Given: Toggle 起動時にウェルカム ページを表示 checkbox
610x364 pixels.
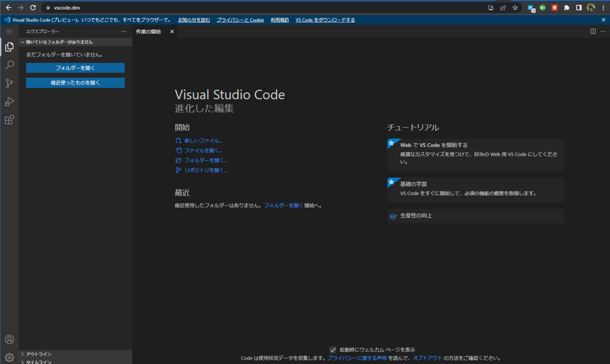Looking at the screenshot, I should pyautogui.click(x=333, y=350).
